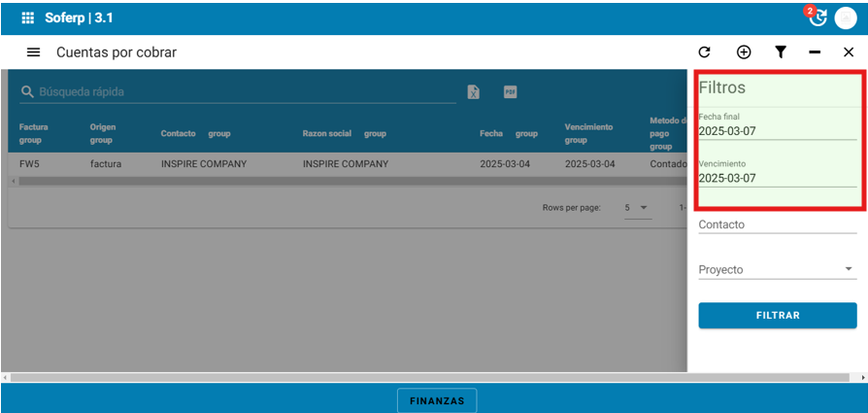This screenshot has width=868, height=413.
Task: Toggle the filter funnel icon
Action: click(x=780, y=52)
